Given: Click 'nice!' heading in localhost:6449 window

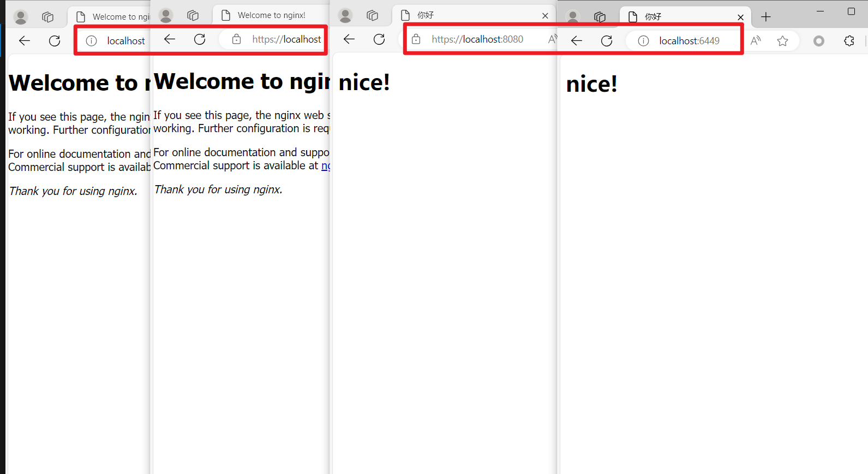Looking at the screenshot, I should tap(592, 84).
